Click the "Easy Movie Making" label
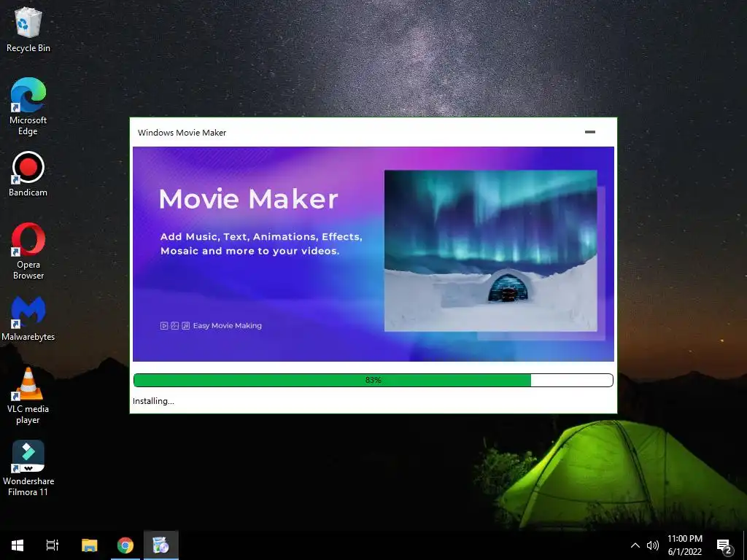The width and height of the screenshot is (747, 560). (228, 326)
